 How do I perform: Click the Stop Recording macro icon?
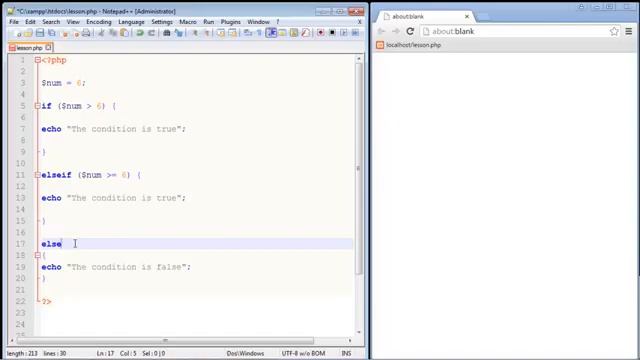(332, 33)
